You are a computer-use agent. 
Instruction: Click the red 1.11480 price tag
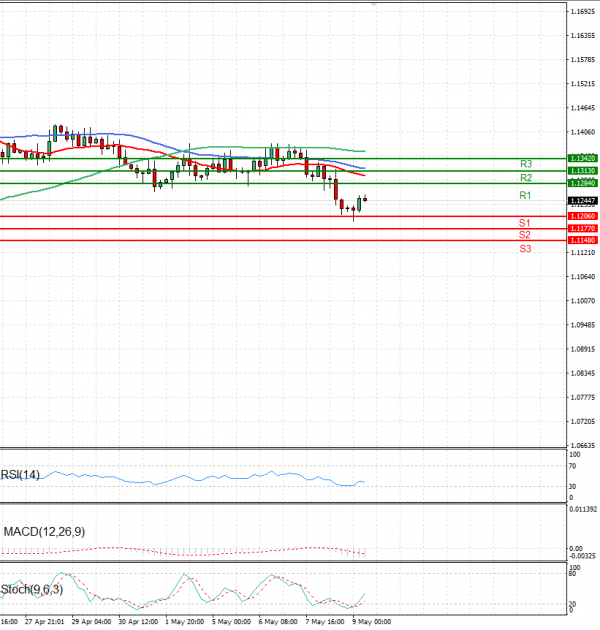coord(582,240)
